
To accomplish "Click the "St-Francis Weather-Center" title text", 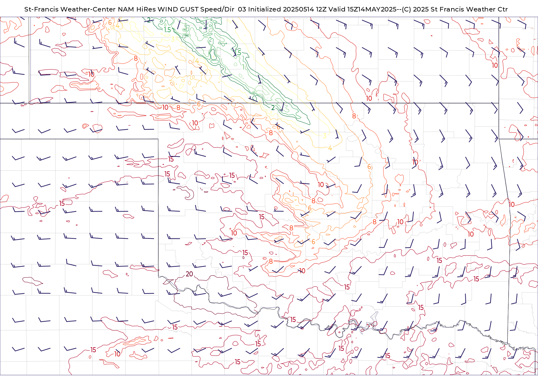I will 70,9.
